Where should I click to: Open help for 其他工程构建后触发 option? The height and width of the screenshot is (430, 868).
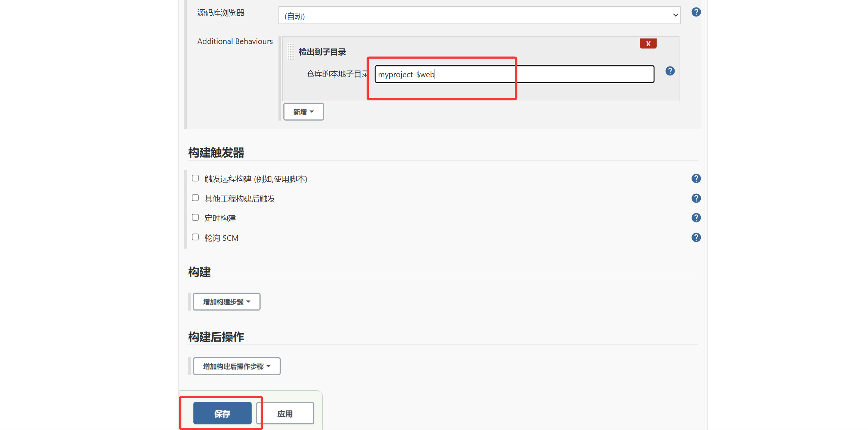(696, 198)
